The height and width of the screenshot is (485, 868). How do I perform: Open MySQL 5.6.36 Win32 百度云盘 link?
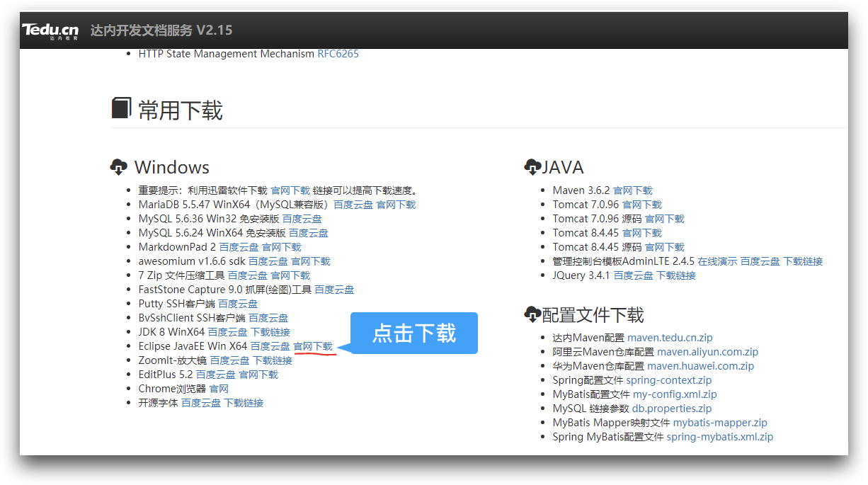click(302, 219)
